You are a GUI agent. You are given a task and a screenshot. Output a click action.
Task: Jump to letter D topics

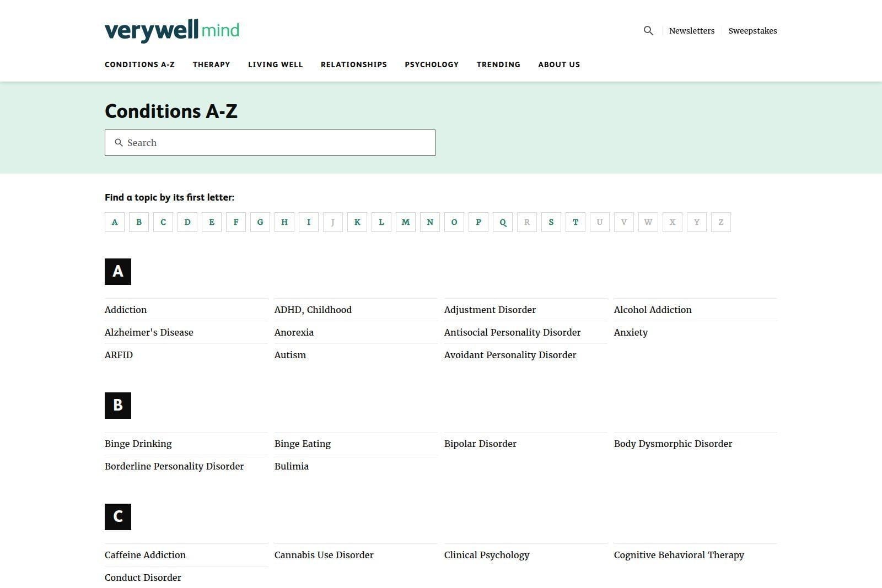[187, 222]
